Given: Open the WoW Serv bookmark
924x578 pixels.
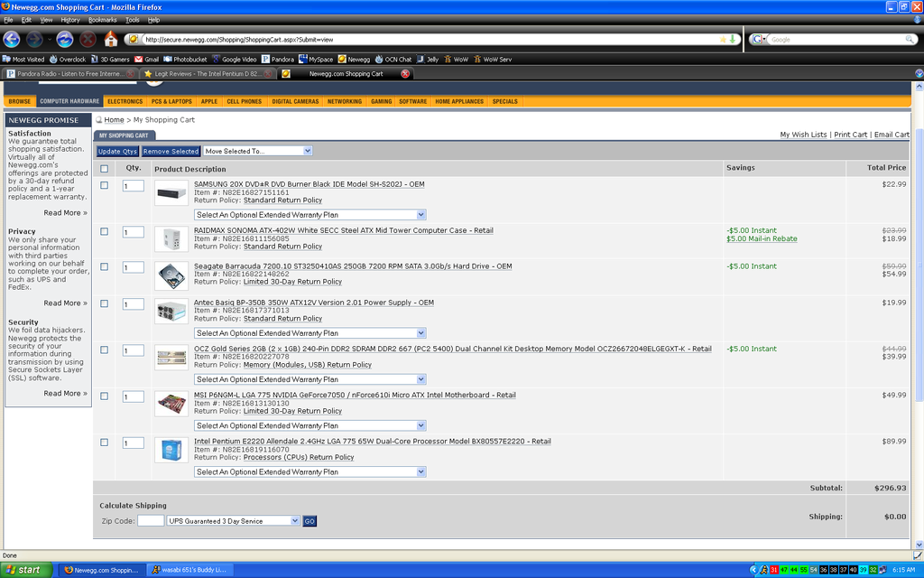Looking at the screenshot, I should coord(493,60).
